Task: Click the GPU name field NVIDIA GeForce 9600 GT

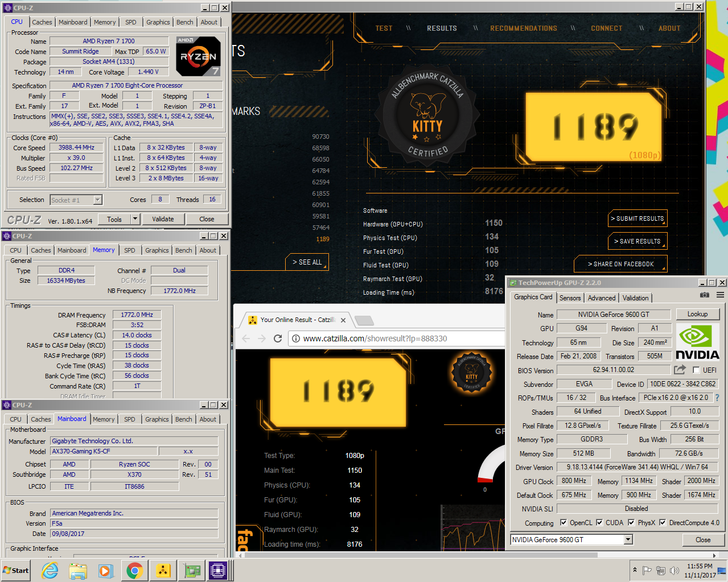Action: click(x=614, y=315)
